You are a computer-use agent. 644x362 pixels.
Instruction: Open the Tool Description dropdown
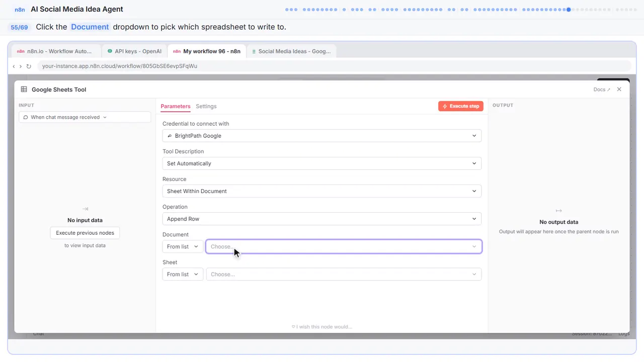click(x=322, y=163)
